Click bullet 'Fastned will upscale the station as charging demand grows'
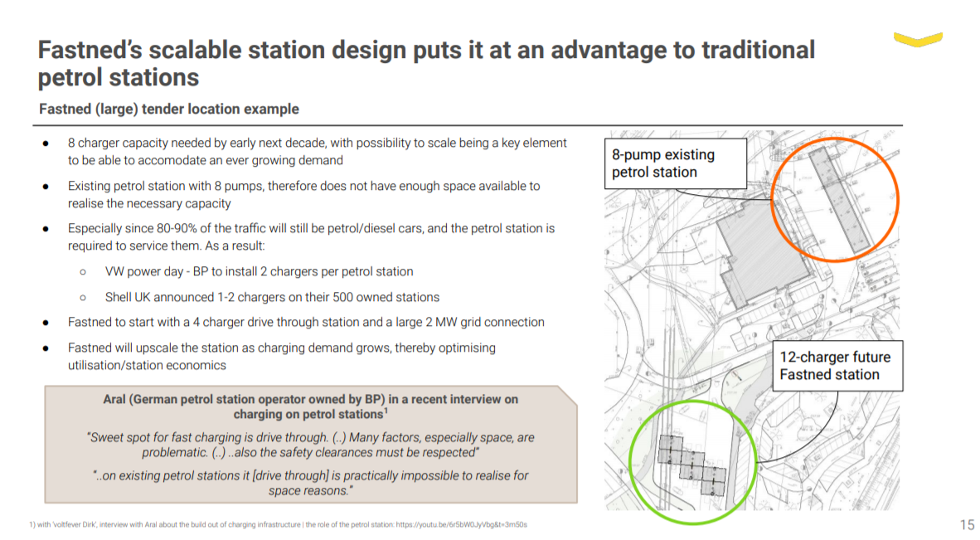Viewport: 980px width, 540px height. click(x=281, y=356)
